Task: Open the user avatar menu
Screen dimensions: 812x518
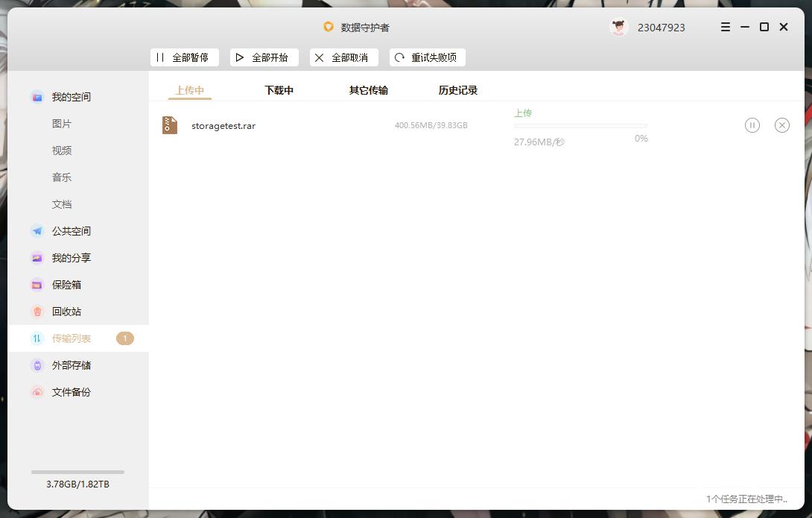Action: click(x=618, y=27)
